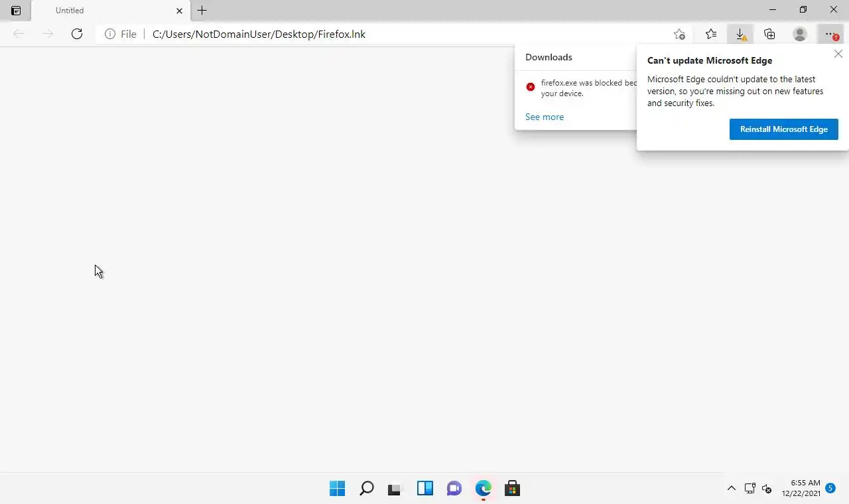Add this page to favorites

pyautogui.click(x=679, y=34)
